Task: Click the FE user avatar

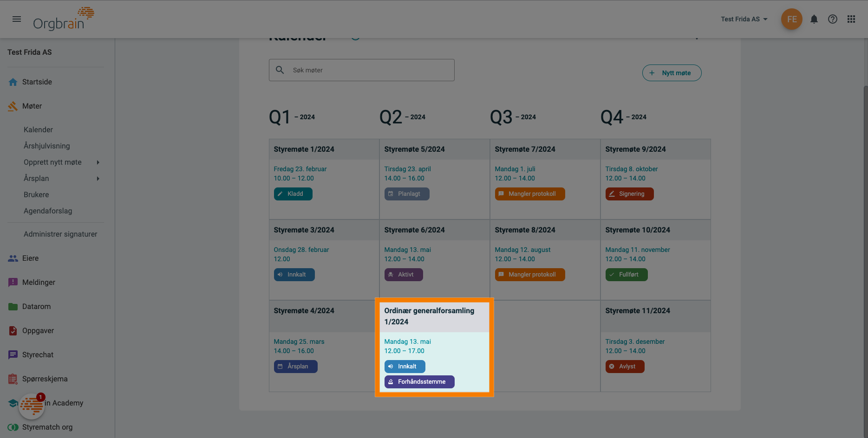Action: (792, 19)
